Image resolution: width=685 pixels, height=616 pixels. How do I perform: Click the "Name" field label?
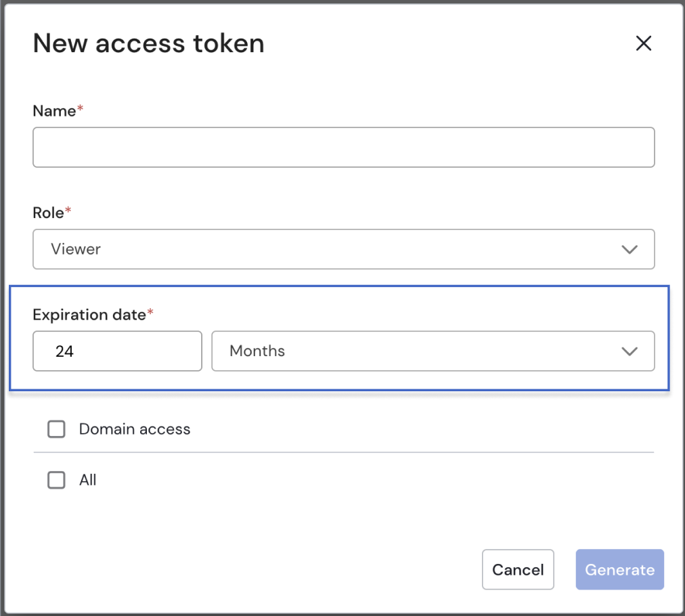point(54,111)
